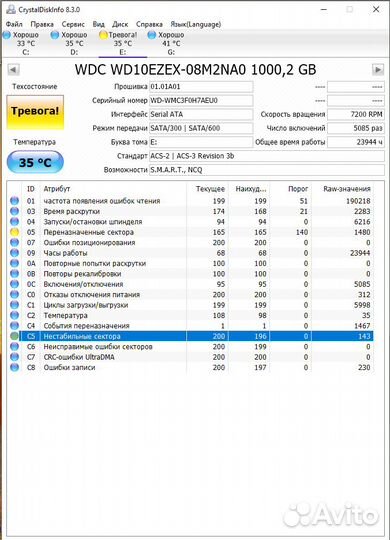Screen dimensions: 390x540
Task: Click the transfer mode field SATA/300 | SATA/600
Action: pos(201,128)
